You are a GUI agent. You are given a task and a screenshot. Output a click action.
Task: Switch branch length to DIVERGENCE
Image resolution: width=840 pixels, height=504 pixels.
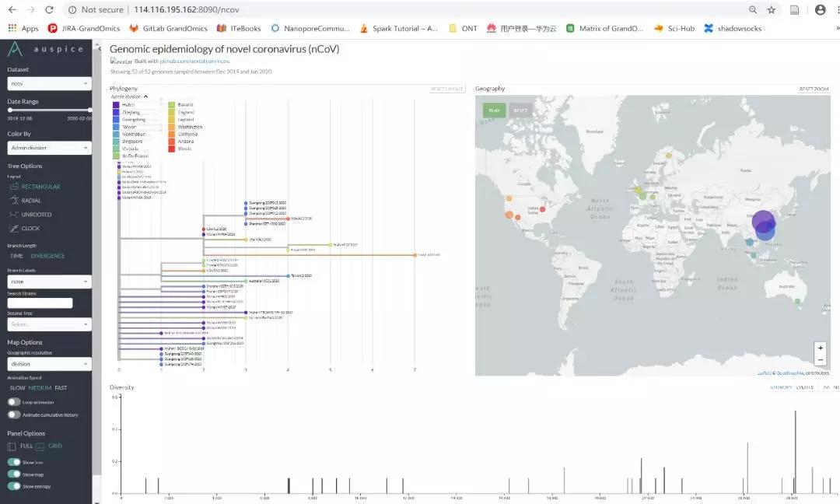click(x=47, y=256)
